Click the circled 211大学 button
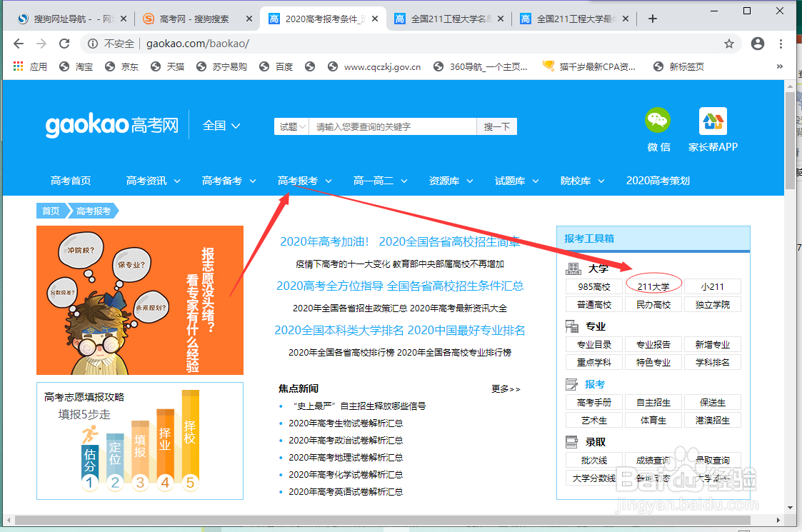This screenshot has height=532, width=802. tap(653, 286)
